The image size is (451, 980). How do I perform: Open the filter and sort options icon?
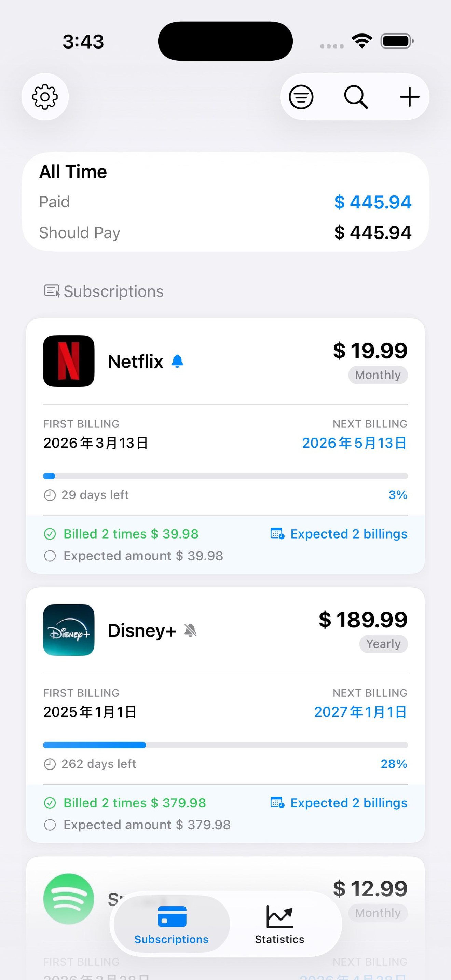point(301,97)
